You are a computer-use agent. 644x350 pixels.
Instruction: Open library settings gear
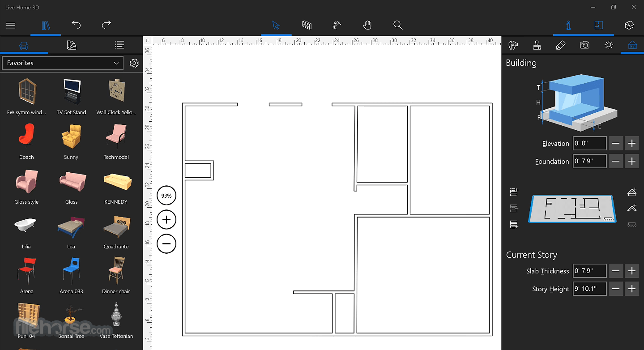click(134, 63)
